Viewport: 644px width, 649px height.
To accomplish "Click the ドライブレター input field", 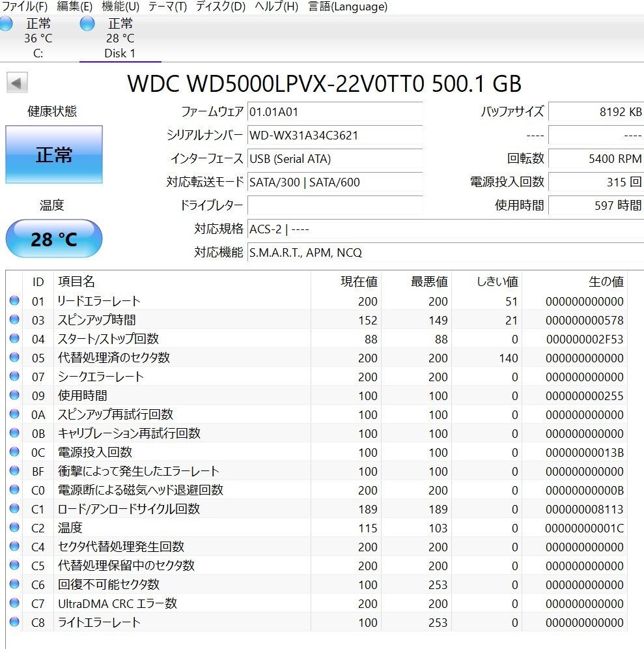I will point(335,205).
